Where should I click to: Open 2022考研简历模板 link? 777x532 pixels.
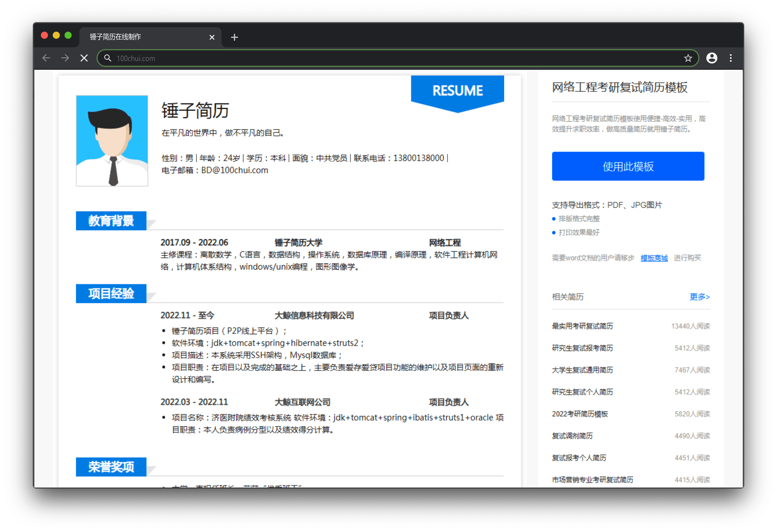pyautogui.click(x=580, y=414)
